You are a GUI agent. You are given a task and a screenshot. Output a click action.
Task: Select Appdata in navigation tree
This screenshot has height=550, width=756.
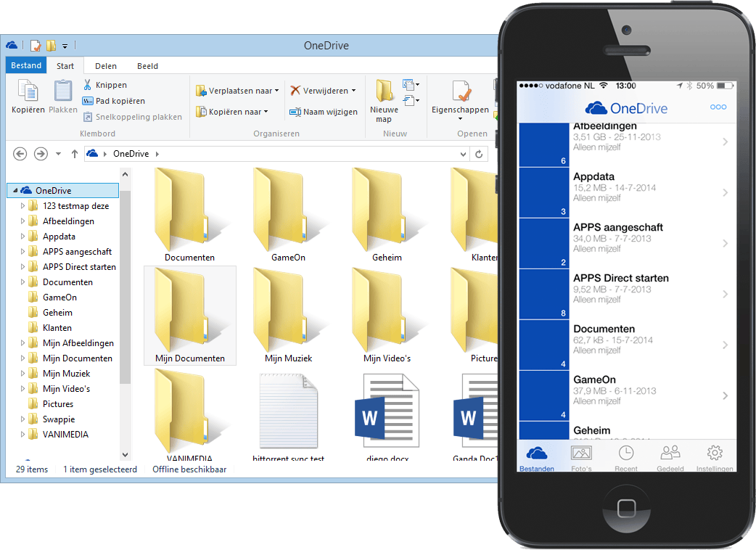[x=59, y=237]
